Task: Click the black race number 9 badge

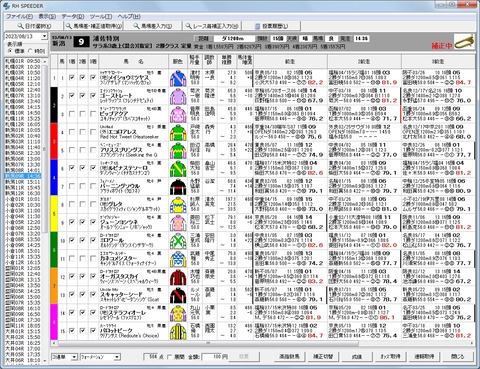Action: [81, 42]
